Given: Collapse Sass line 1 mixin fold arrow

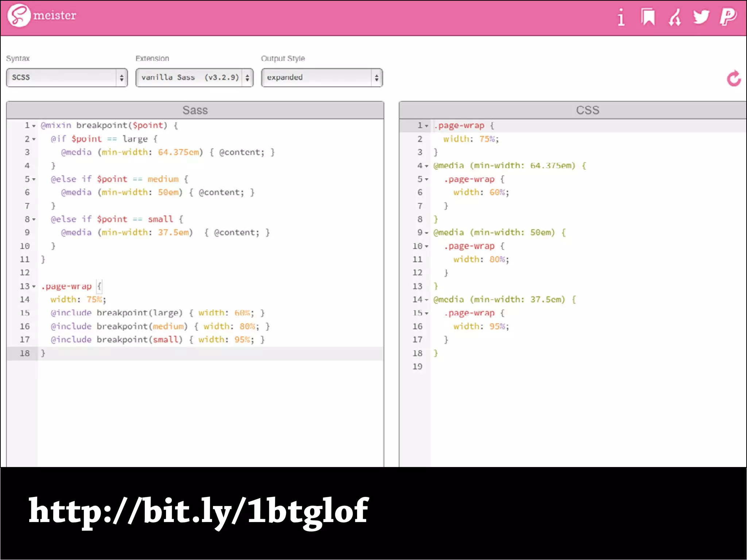Looking at the screenshot, I should click(34, 126).
